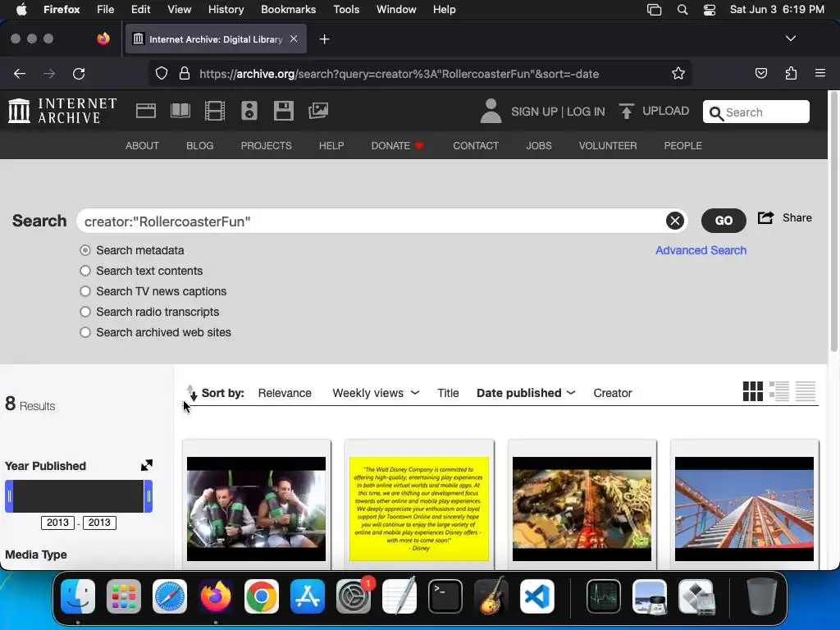The width and height of the screenshot is (840, 630).
Task: Open a new tab with the plus button
Action: pos(324,39)
